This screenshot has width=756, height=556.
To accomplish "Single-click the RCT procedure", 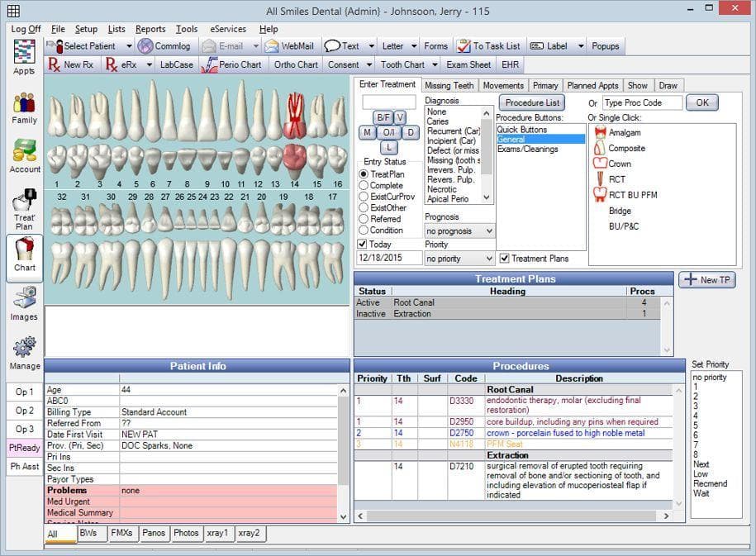I will click(610, 179).
